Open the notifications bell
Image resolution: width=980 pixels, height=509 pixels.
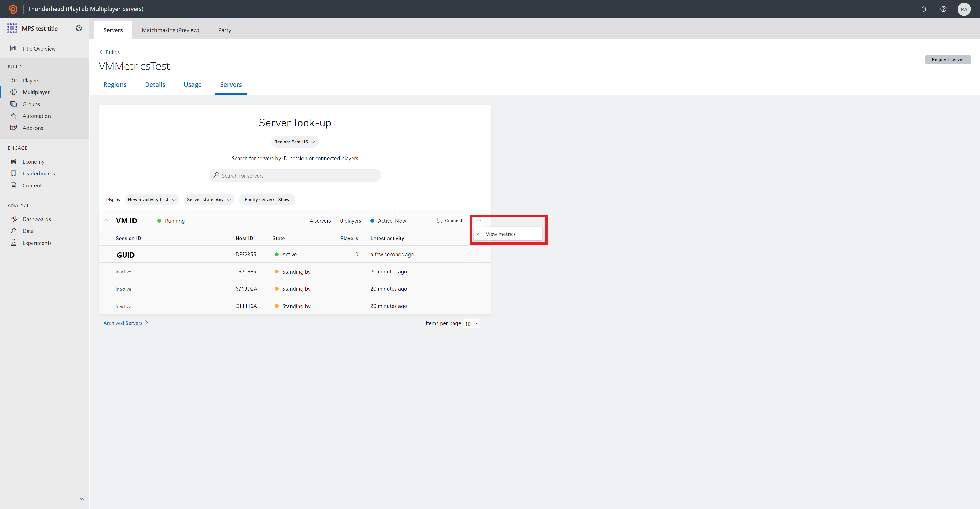pyautogui.click(x=923, y=9)
